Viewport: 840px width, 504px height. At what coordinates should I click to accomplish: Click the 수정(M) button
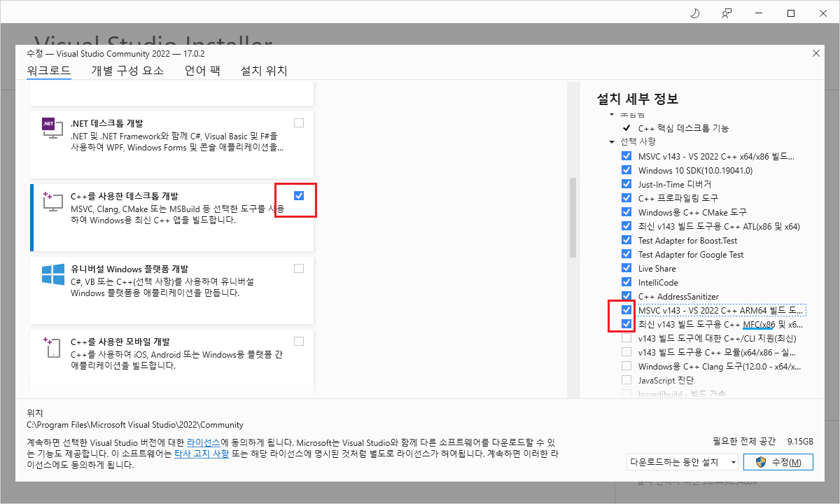[x=778, y=462]
